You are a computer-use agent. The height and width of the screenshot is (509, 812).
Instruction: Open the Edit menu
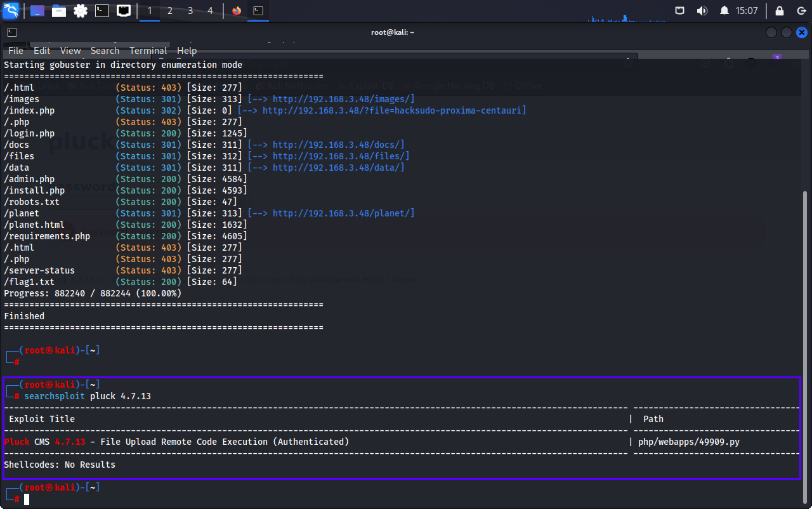(42, 51)
